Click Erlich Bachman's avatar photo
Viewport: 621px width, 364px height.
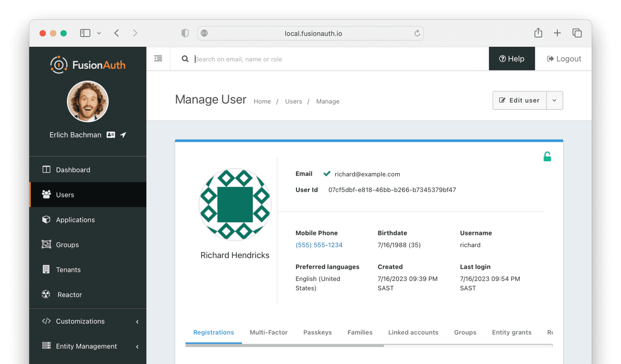(x=88, y=102)
